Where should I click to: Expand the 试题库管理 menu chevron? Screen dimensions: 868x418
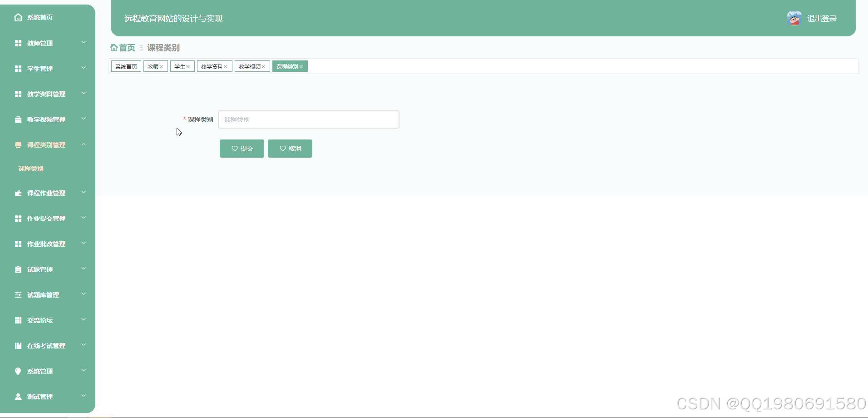coord(84,294)
